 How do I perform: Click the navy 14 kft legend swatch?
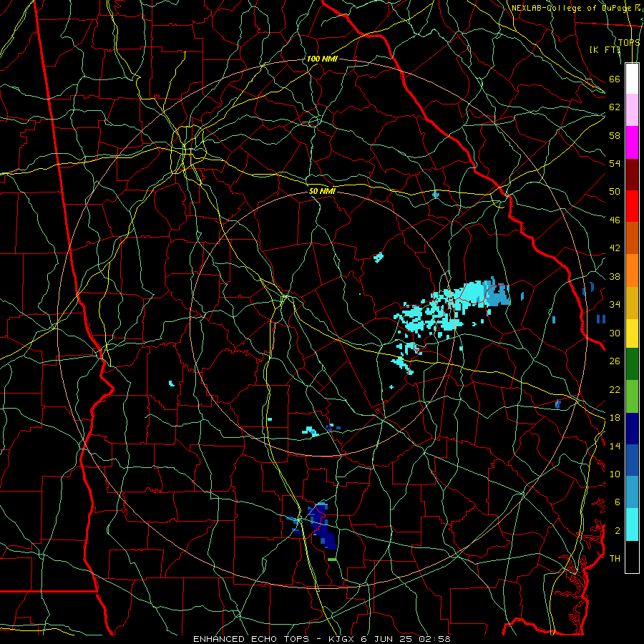(x=632, y=429)
